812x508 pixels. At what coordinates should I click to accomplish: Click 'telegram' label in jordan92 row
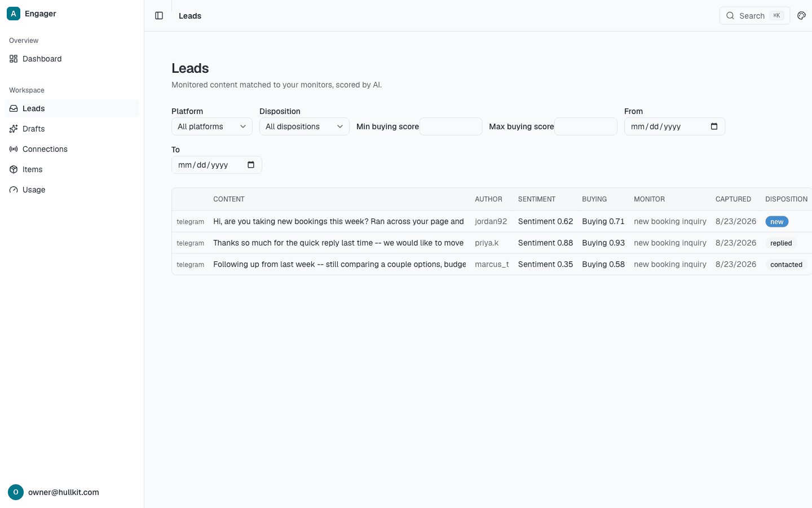click(190, 222)
